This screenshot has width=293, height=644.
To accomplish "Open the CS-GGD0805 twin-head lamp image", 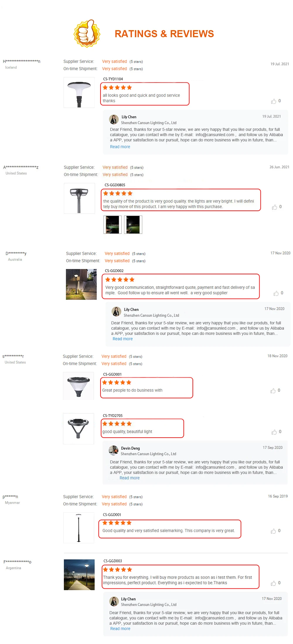I will [x=79, y=198].
